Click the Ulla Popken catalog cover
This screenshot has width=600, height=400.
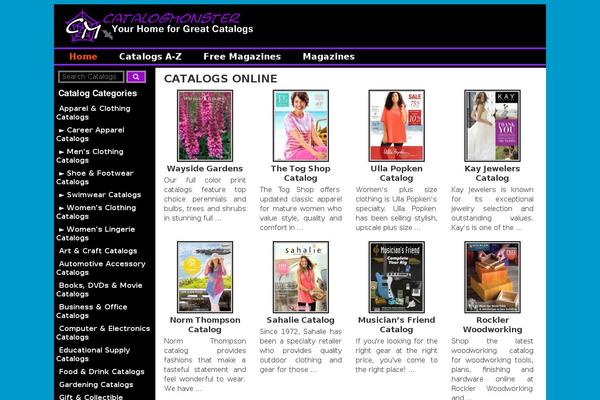pos(396,126)
